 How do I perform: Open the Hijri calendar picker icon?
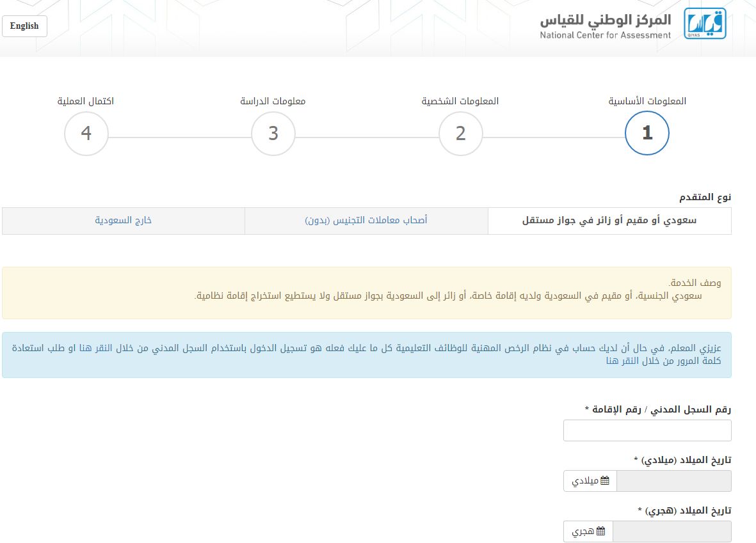(x=600, y=531)
